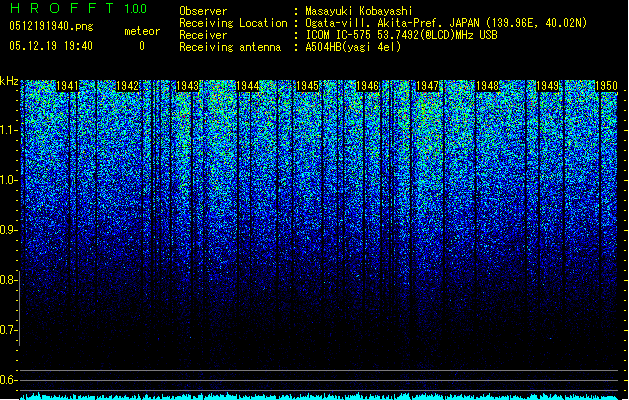Click the 1941 time marker
The image size is (629, 400).
point(67,86)
